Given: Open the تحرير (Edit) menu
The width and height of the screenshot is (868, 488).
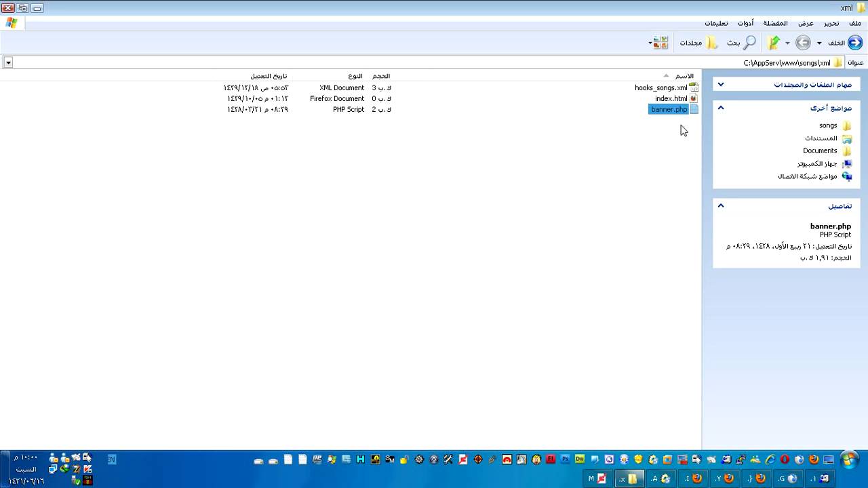Looking at the screenshot, I should click(831, 23).
